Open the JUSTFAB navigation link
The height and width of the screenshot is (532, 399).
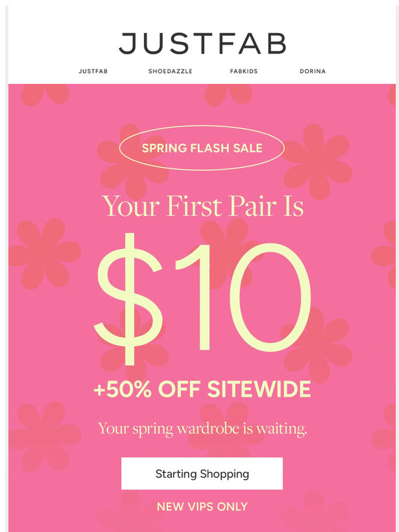pos(93,71)
